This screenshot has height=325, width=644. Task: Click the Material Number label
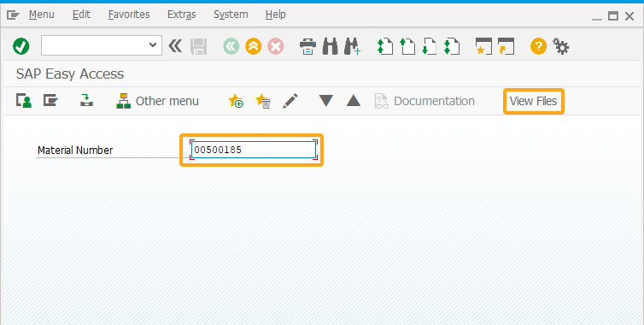tap(75, 151)
